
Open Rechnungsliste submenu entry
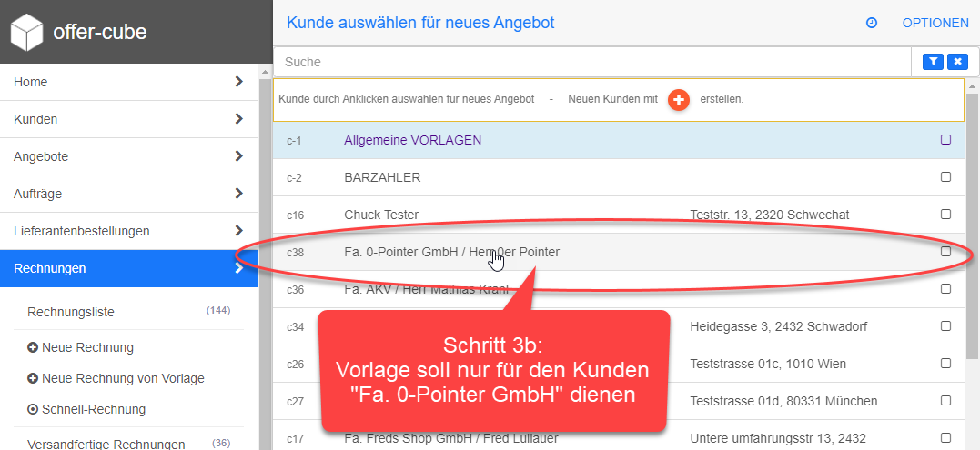(x=71, y=312)
